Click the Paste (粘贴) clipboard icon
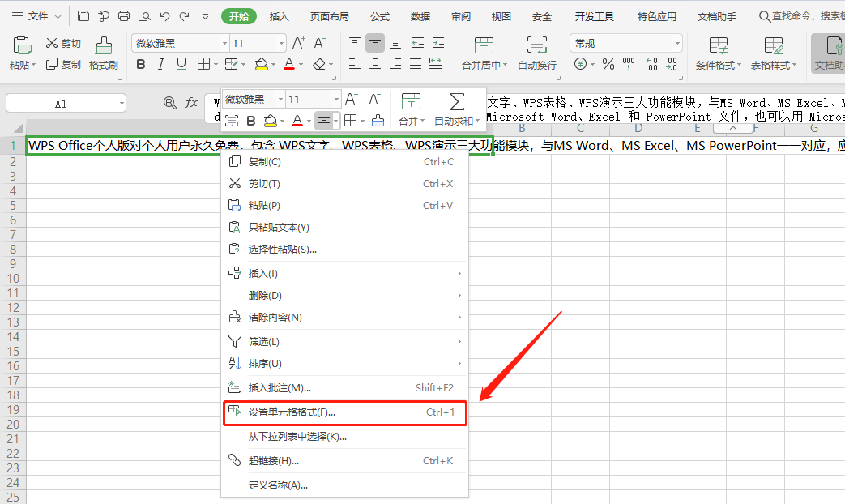Image resolution: width=845 pixels, height=504 pixels. coord(22,46)
